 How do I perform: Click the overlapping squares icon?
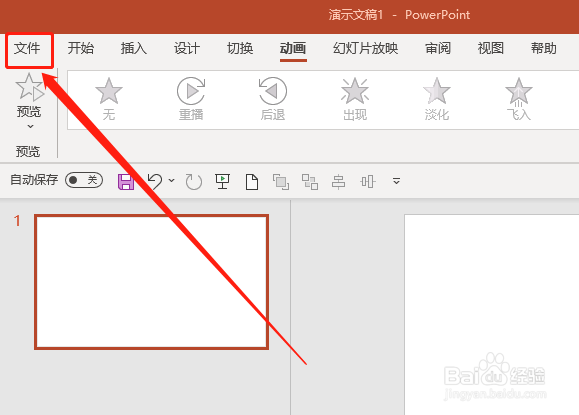(281, 182)
